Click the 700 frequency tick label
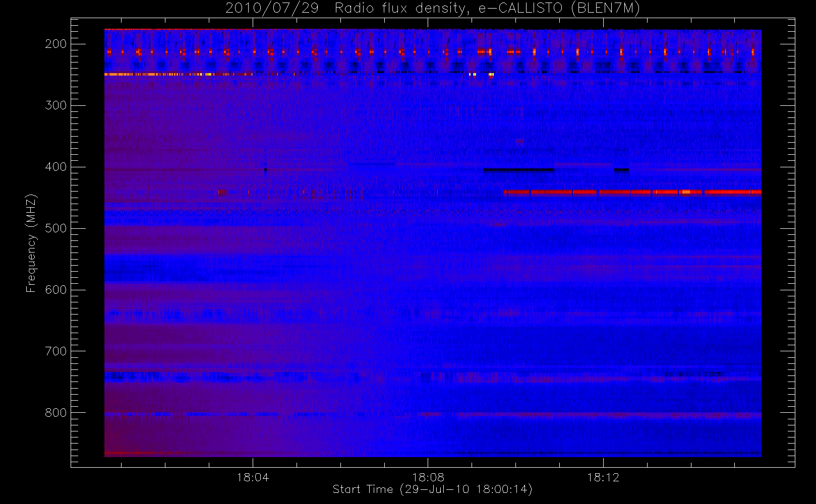 tap(55, 351)
